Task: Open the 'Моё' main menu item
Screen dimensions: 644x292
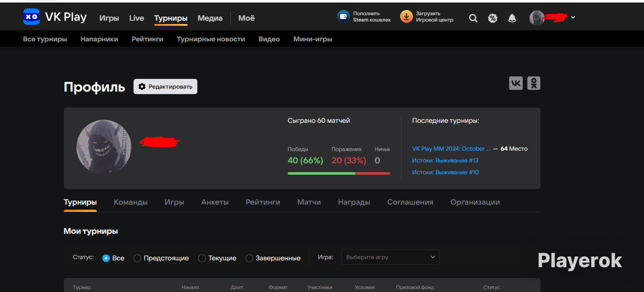Action: 246,18
